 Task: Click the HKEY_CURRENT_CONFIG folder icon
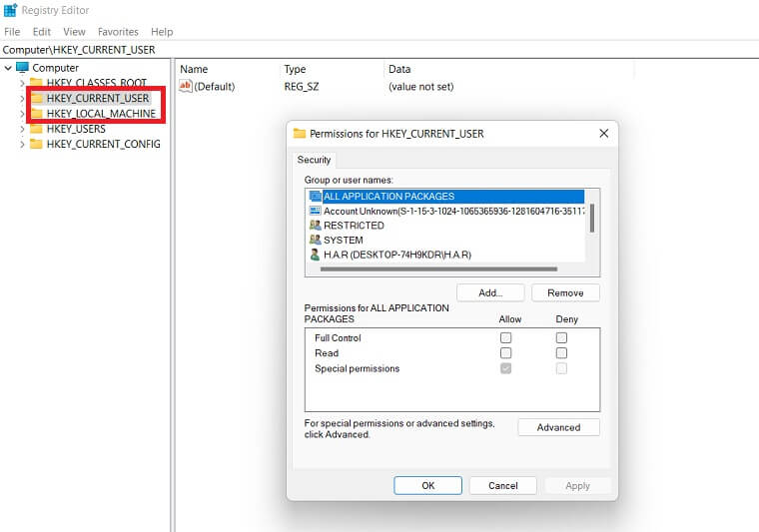(x=36, y=144)
